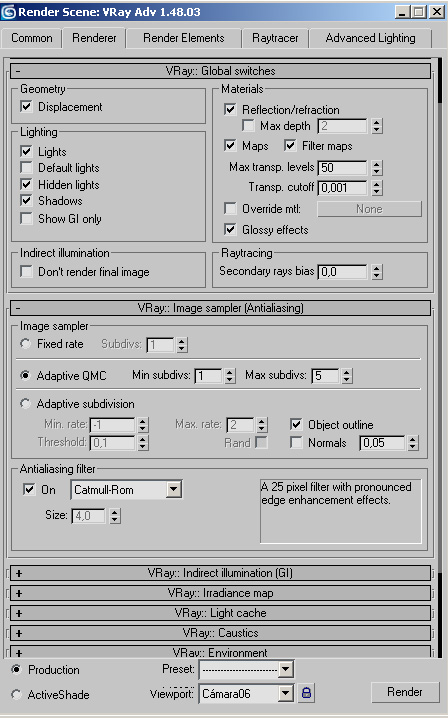Expand the VRay Irradiance map rollout

coord(220,593)
